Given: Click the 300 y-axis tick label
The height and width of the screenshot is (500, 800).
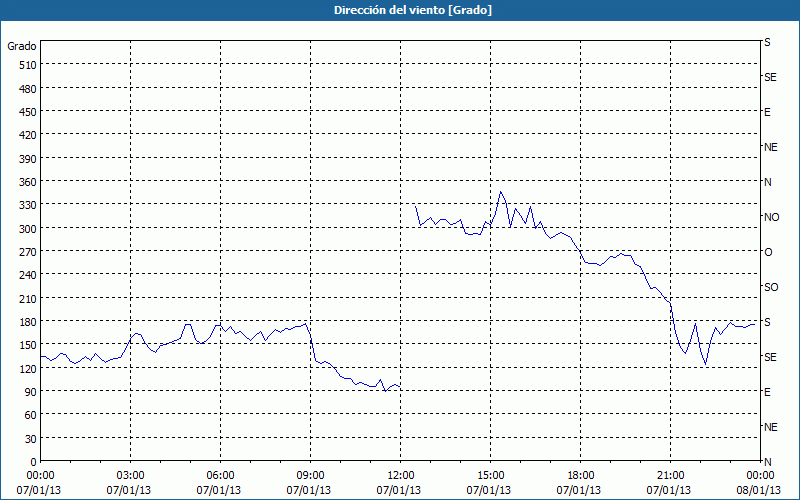Looking at the screenshot, I should click(x=28, y=229).
